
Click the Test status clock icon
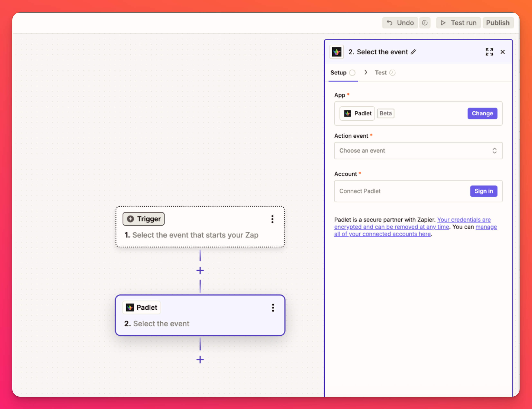pyautogui.click(x=392, y=73)
